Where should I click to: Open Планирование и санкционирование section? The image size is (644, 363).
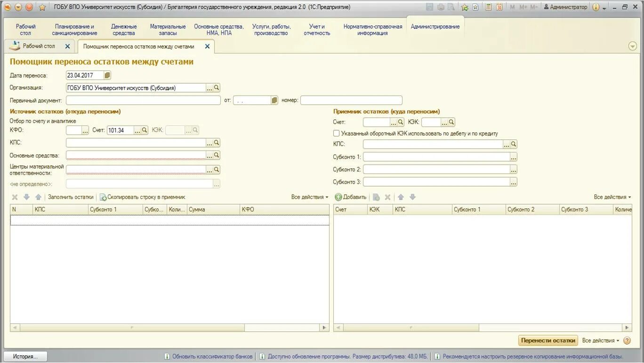click(x=75, y=30)
